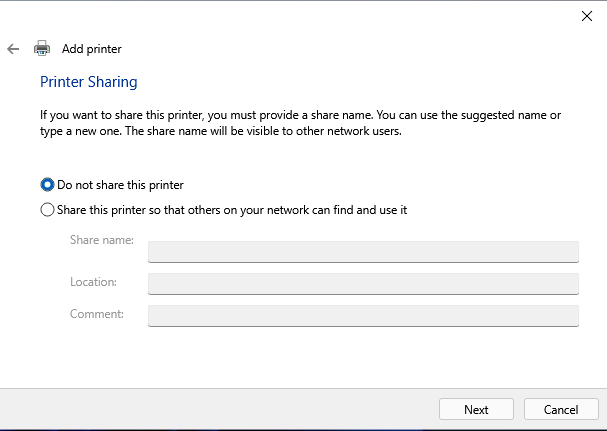Cancel the printer setup
This screenshot has height=431, width=607.
point(561,409)
